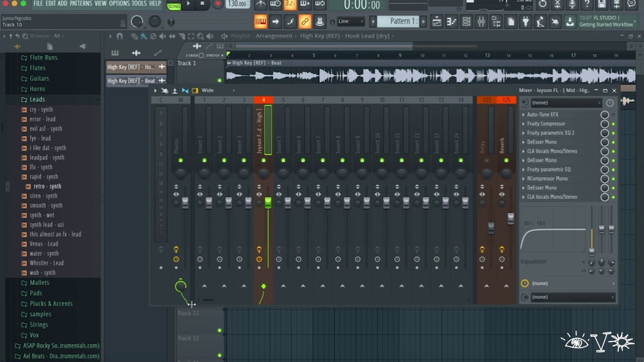Open Pattern 1 selector dropdown
Screen dimensions: 644x362
400,21
